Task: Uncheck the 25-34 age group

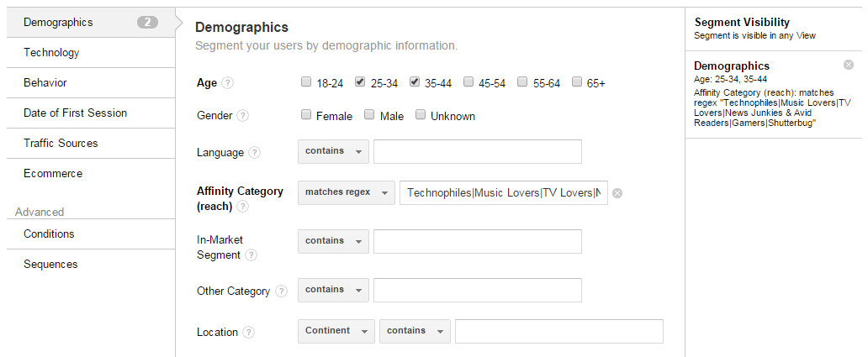Action: pyautogui.click(x=360, y=82)
